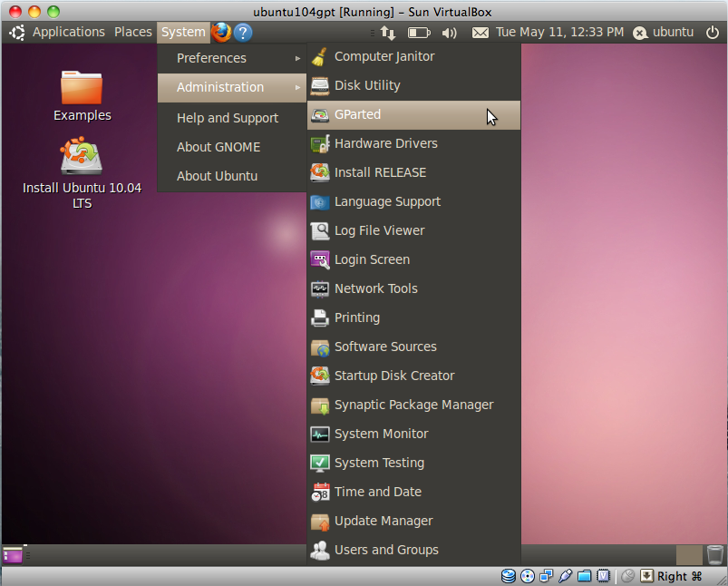
Task: Launch Firefox from the top panel
Action: pos(221,32)
